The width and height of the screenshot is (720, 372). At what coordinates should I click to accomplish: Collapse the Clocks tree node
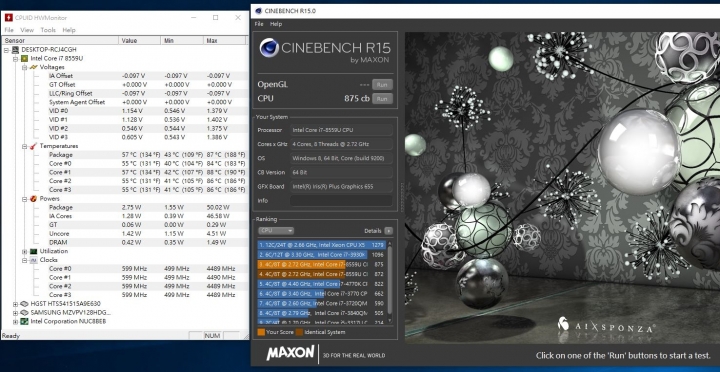24,260
